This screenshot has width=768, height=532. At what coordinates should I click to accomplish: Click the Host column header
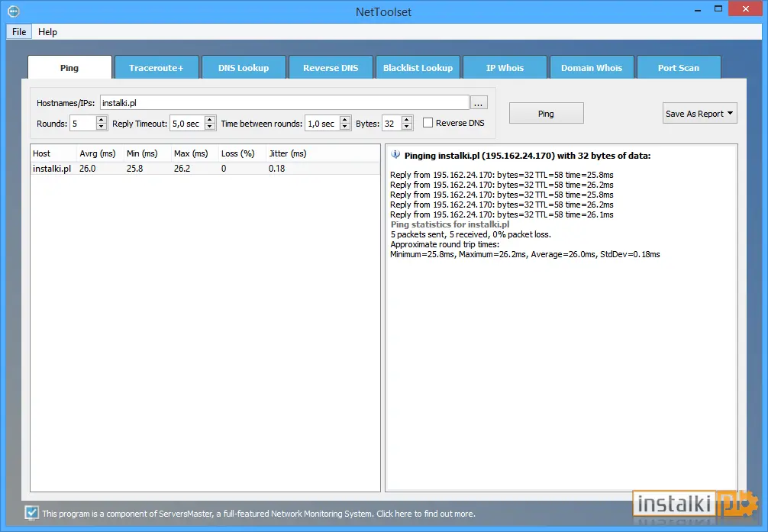[x=53, y=153]
